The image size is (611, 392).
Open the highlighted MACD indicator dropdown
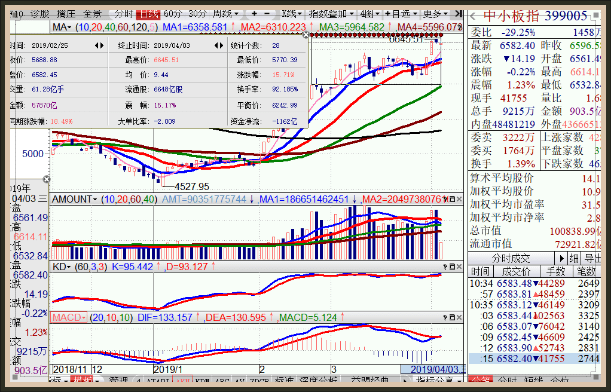coord(68,318)
